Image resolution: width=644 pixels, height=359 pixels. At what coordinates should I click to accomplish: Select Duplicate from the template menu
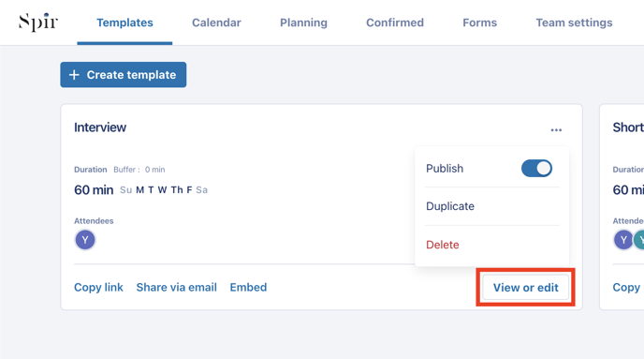click(x=450, y=206)
